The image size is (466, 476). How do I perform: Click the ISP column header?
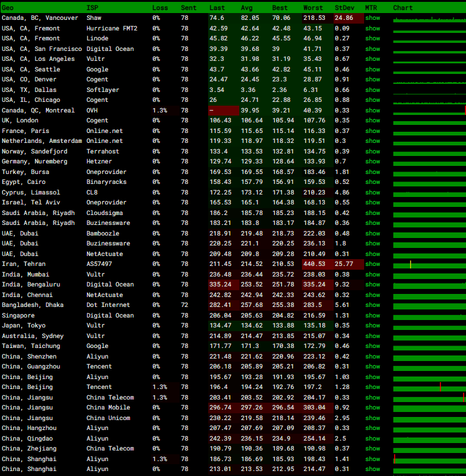[x=93, y=8]
